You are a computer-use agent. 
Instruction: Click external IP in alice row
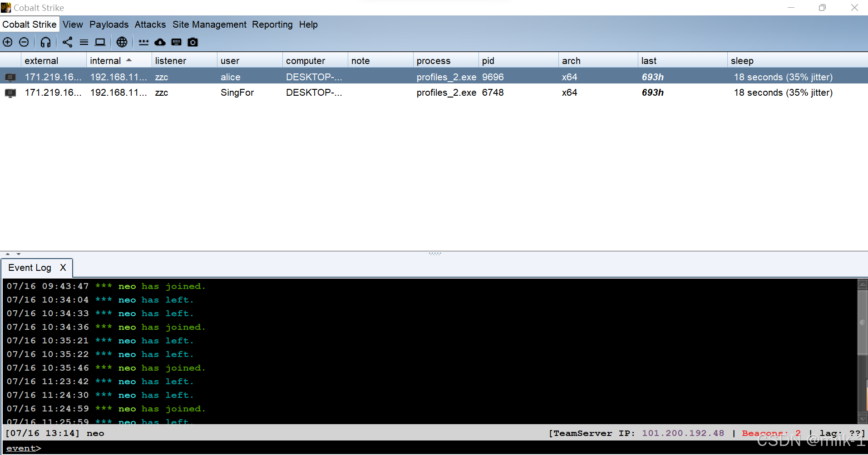coord(53,77)
